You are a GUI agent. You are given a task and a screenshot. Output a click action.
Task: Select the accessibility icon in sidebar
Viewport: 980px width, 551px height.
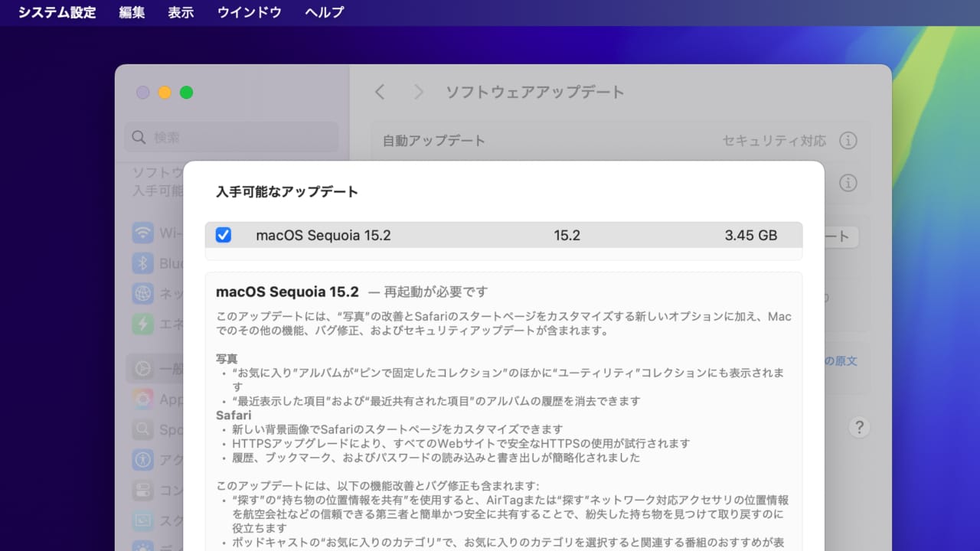point(142,459)
